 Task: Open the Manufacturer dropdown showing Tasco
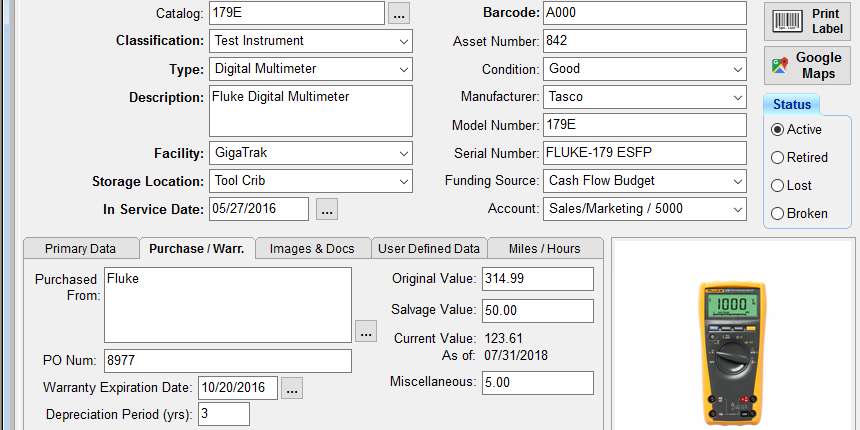click(645, 97)
